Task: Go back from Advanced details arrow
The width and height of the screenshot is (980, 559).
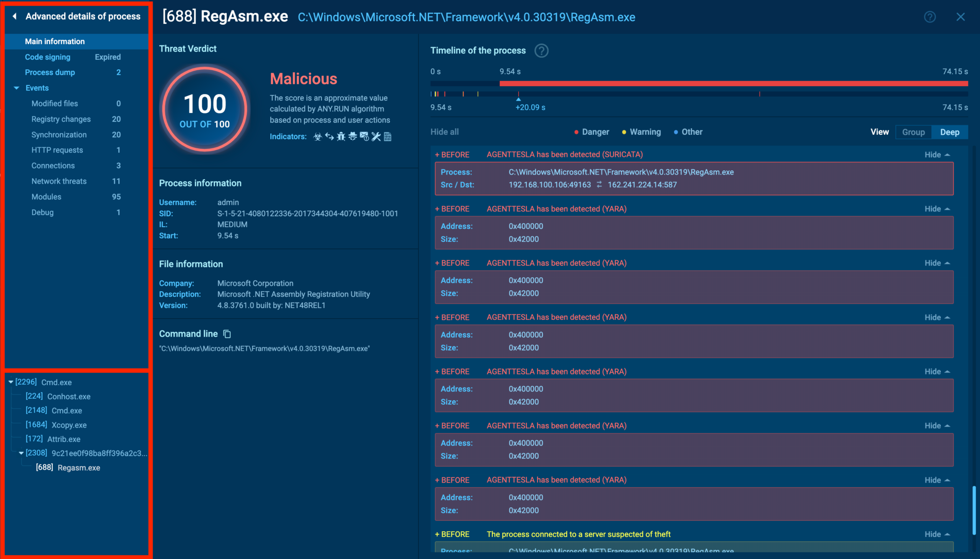Action: click(15, 16)
